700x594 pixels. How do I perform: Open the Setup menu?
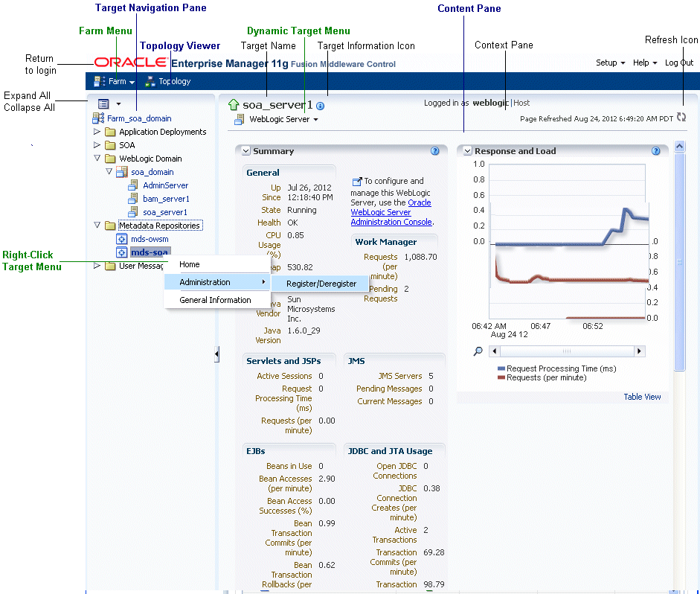610,63
